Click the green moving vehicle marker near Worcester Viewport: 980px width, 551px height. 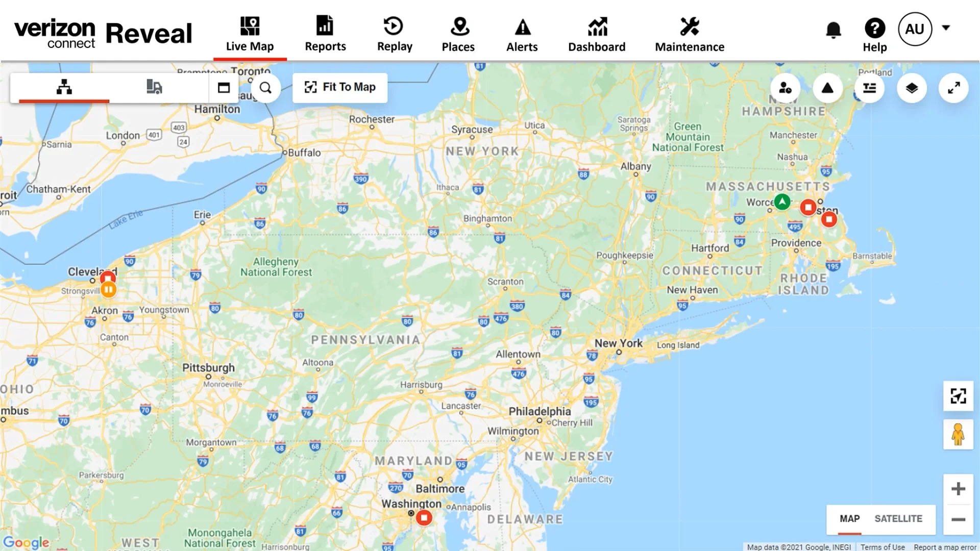tap(782, 202)
